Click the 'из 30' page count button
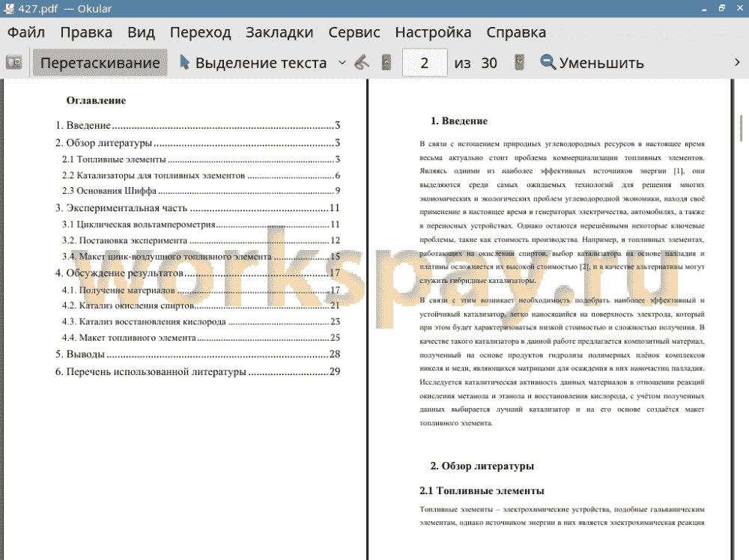749x560 pixels. (x=476, y=63)
